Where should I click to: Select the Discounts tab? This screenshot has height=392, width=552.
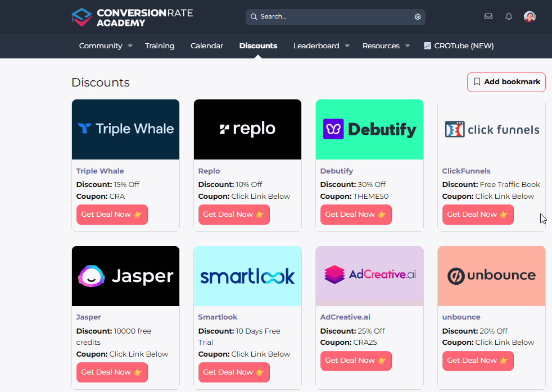pos(258,45)
